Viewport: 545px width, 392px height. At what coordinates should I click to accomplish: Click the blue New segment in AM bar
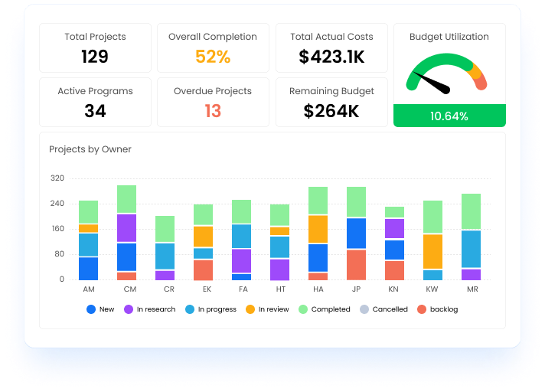88,269
